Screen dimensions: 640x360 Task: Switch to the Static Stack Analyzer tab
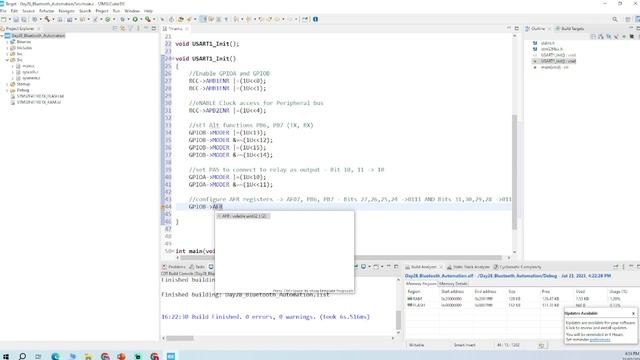[x=468, y=267]
